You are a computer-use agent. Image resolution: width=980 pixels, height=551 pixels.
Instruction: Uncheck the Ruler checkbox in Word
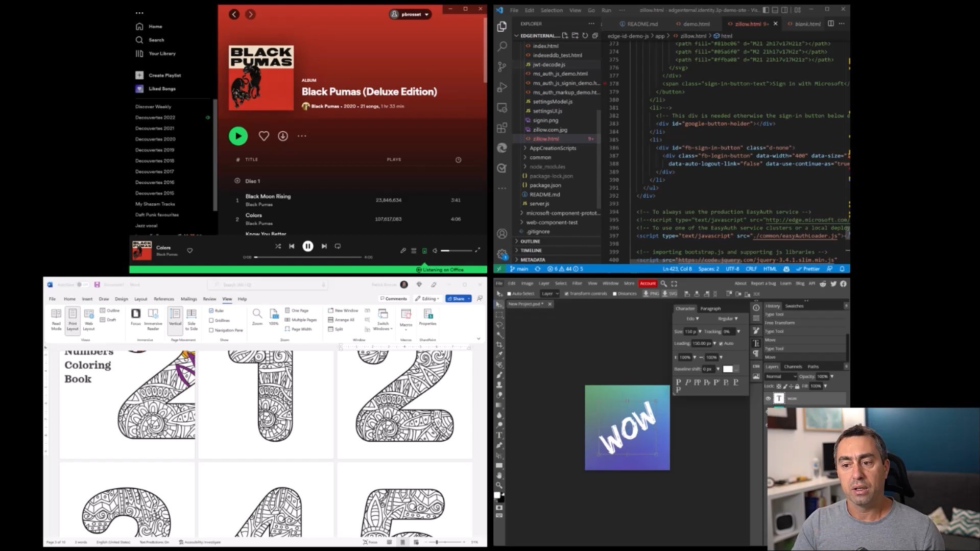211,310
